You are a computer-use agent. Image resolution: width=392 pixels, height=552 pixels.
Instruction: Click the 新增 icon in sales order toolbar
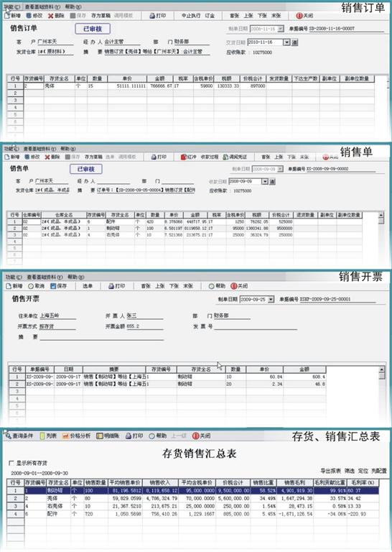coord(7,16)
